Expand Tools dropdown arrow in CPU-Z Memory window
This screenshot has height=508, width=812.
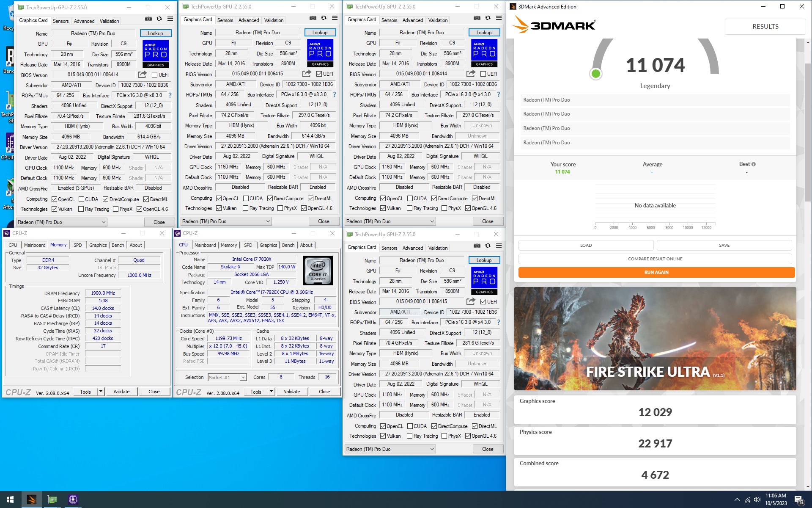tap(101, 392)
